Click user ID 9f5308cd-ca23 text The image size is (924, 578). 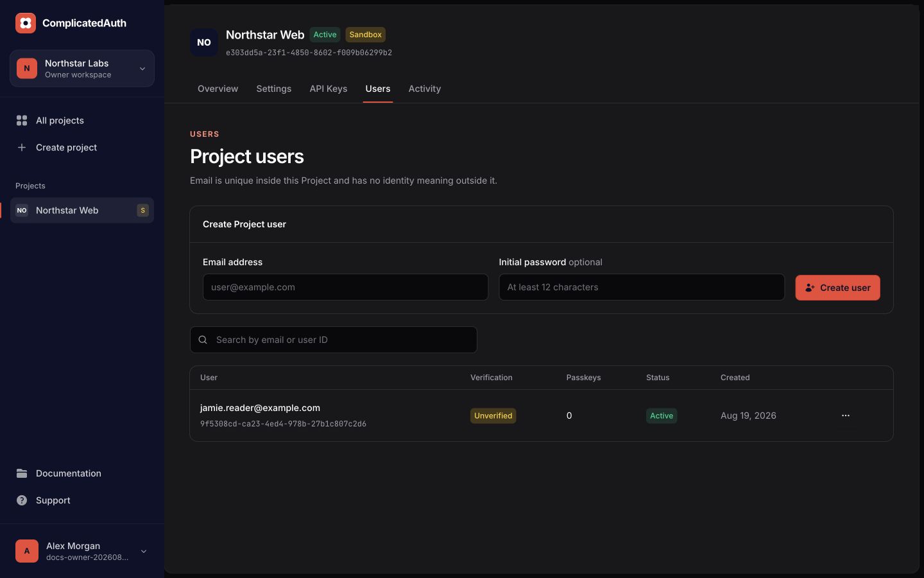283,424
